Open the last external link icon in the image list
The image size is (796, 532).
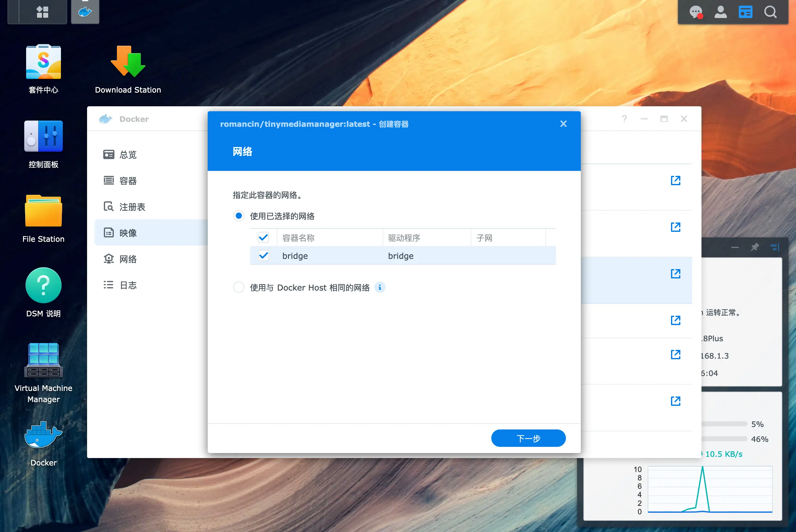click(675, 401)
